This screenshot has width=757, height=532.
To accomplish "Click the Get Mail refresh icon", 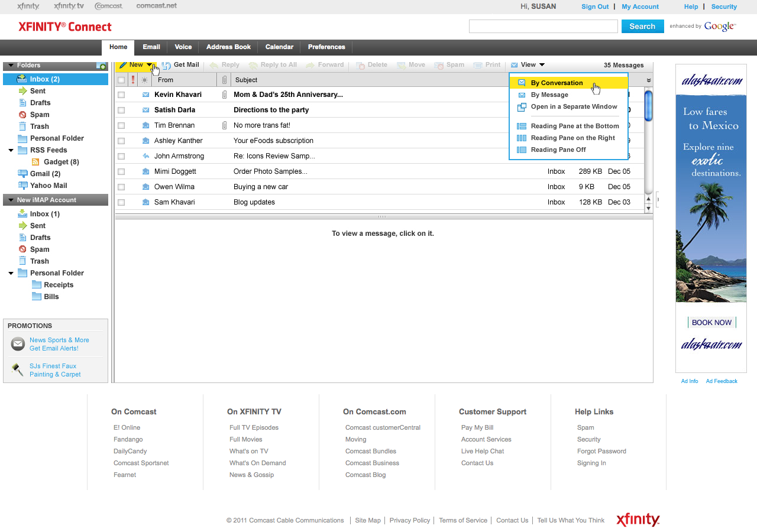I will coord(167,65).
